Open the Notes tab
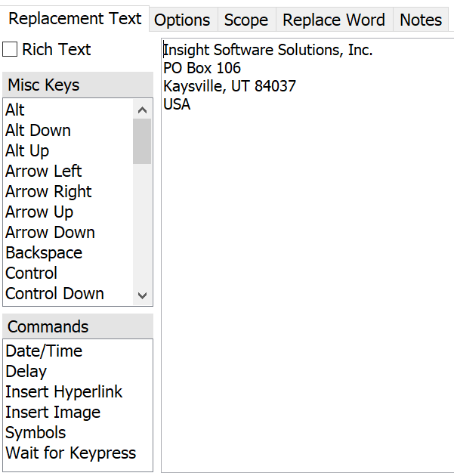Image resolution: width=454 pixels, height=476 pixels. (x=421, y=20)
